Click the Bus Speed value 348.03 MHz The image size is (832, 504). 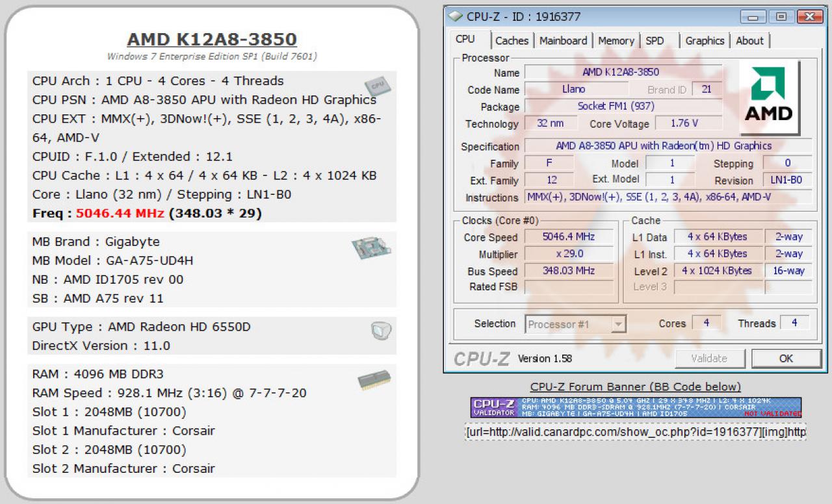[569, 270]
